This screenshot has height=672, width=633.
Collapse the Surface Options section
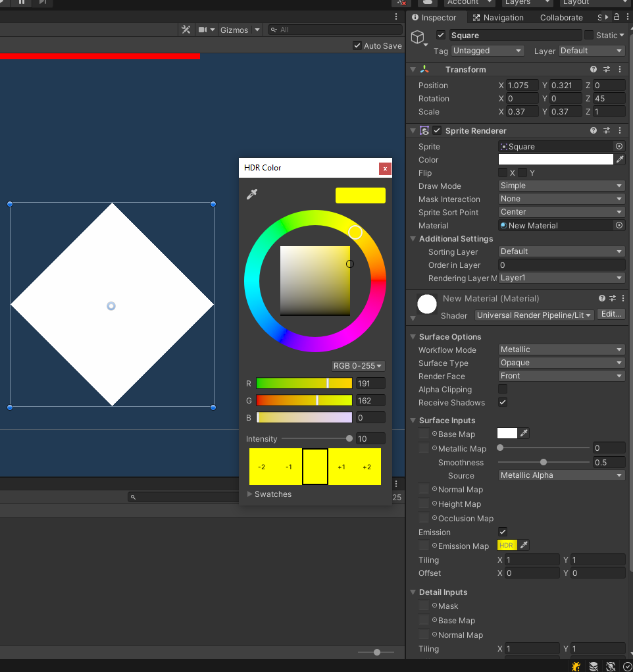[413, 336]
